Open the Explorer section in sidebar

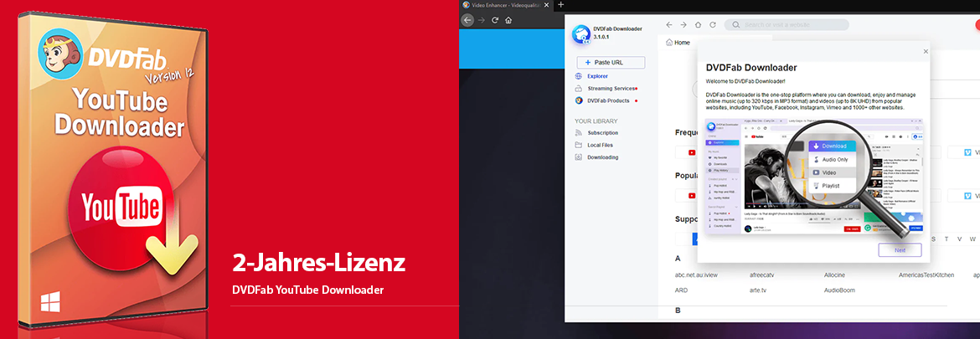pyautogui.click(x=597, y=76)
